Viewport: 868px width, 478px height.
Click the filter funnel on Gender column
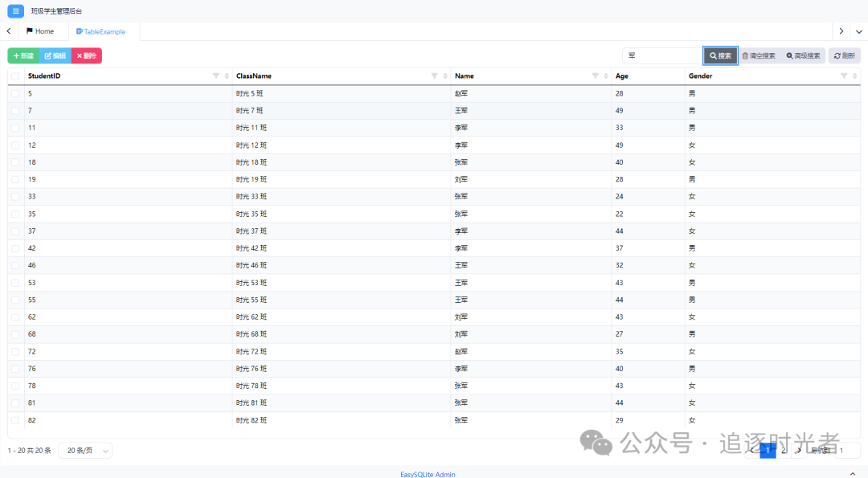pyautogui.click(x=844, y=76)
